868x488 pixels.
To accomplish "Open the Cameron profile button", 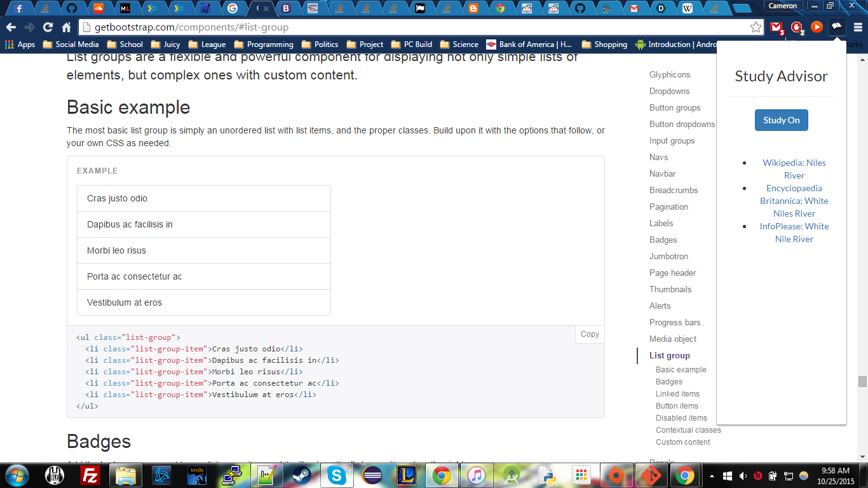I will tap(783, 6).
